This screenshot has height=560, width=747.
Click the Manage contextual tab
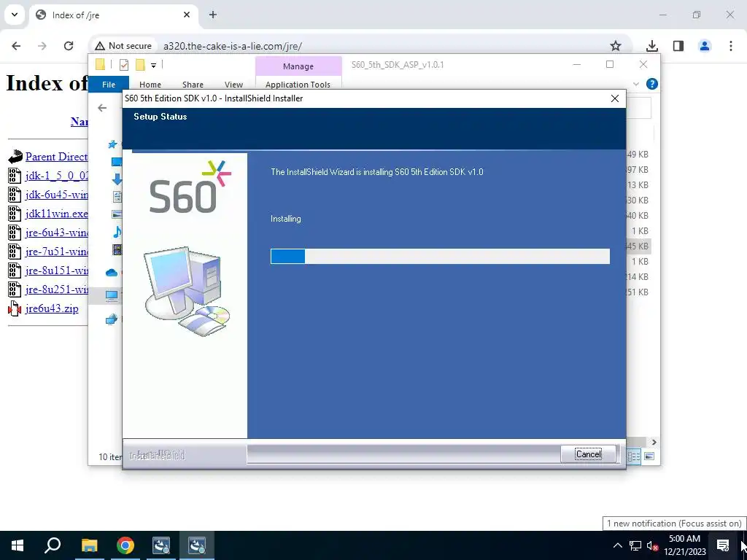click(x=298, y=66)
